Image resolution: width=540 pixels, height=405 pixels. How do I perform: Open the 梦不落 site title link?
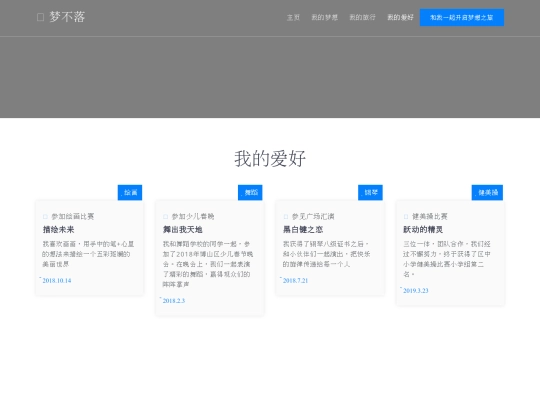click(67, 17)
